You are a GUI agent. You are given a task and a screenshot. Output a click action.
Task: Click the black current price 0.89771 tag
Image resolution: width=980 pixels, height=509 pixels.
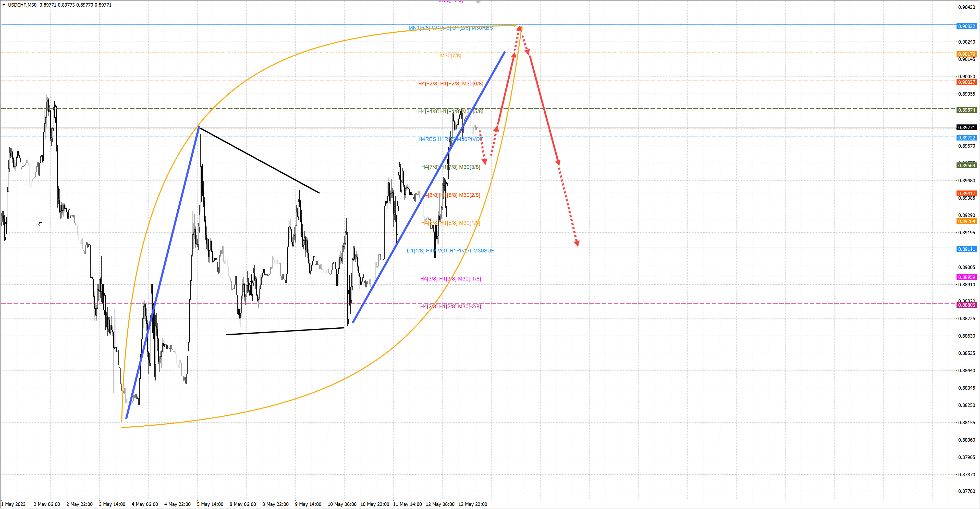click(967, 128)
